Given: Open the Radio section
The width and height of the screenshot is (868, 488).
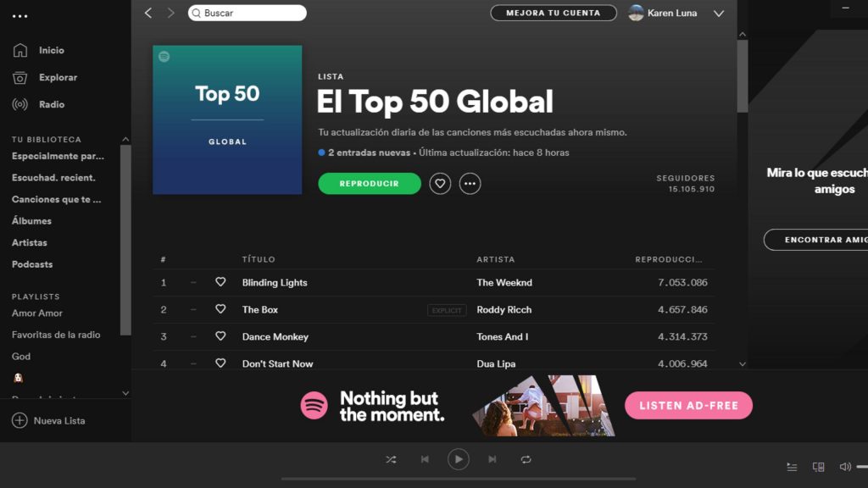Looking at the screenshot, I should (52, 104).
